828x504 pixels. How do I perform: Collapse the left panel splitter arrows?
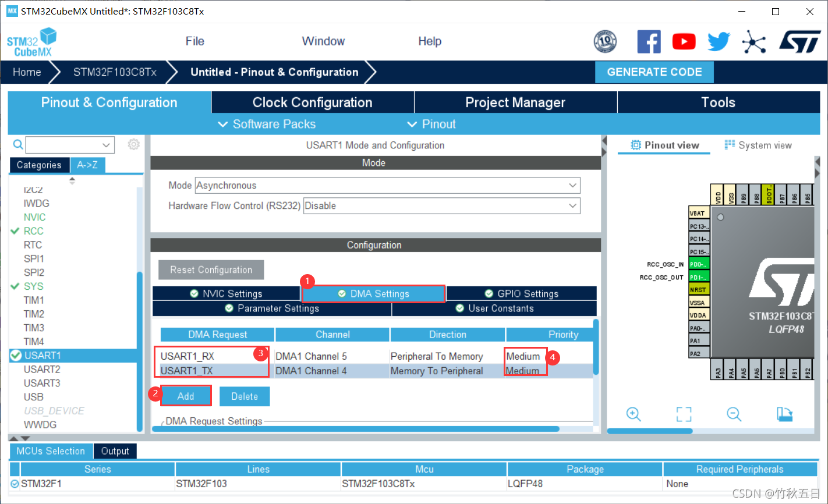point(21,438)
